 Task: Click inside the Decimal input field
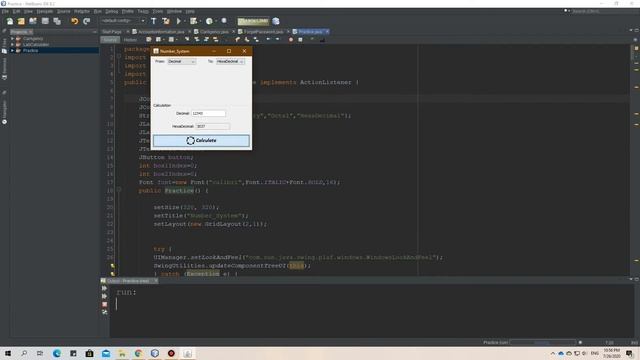208,113
